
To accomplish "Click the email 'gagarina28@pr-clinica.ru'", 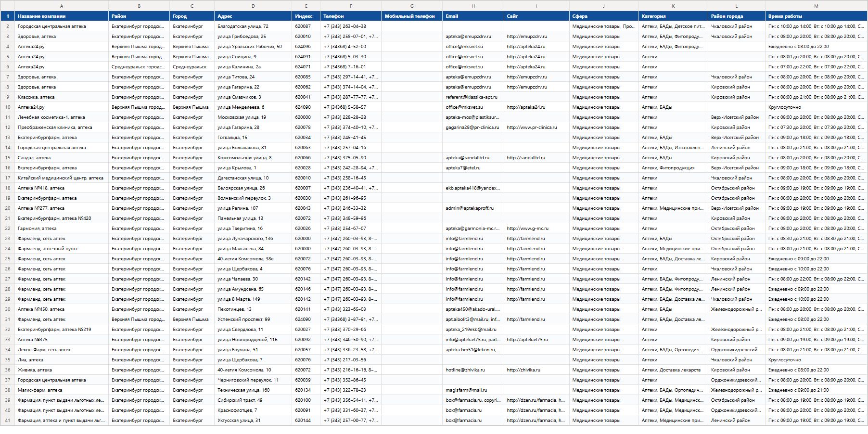I will click(x=473, y=128).
